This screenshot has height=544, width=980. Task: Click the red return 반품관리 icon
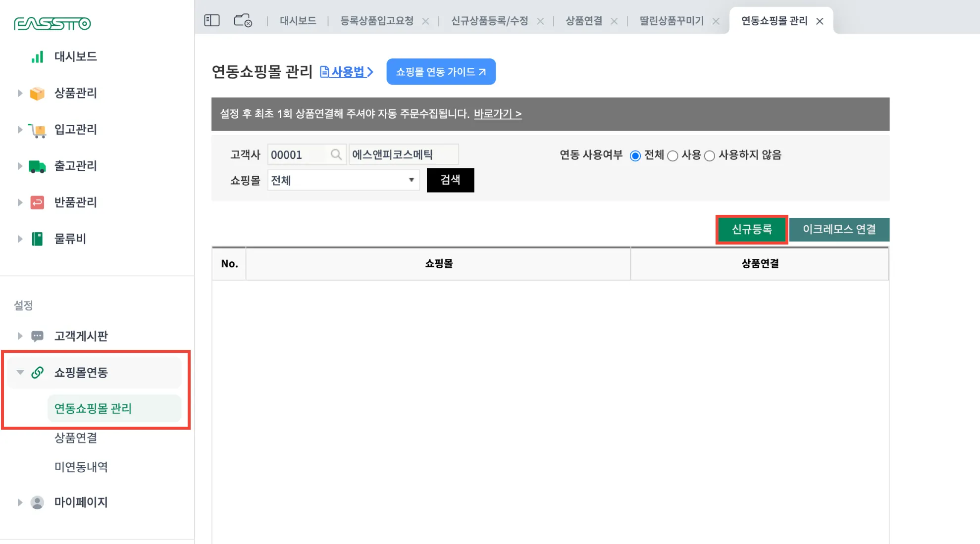pyautogui.click(x=37, y=202)
